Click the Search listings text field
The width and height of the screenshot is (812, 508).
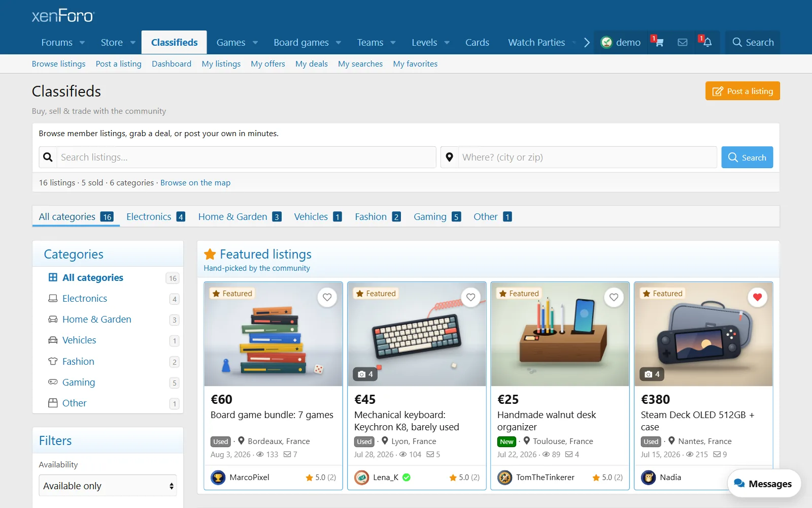pos(246,157)
